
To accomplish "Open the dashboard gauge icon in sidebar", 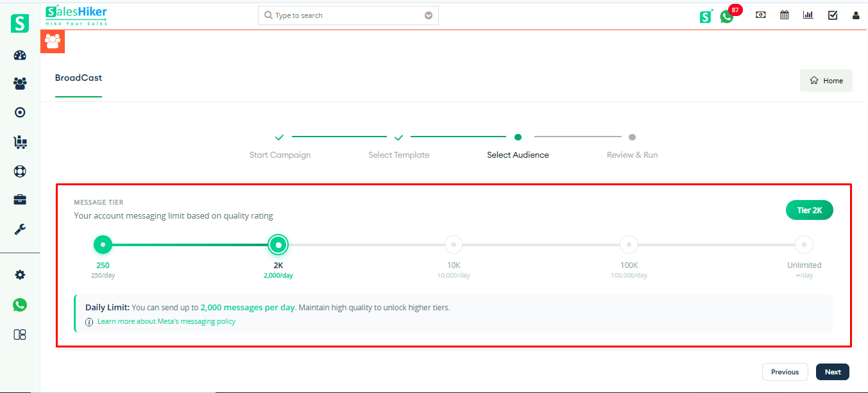I will 20,55.
